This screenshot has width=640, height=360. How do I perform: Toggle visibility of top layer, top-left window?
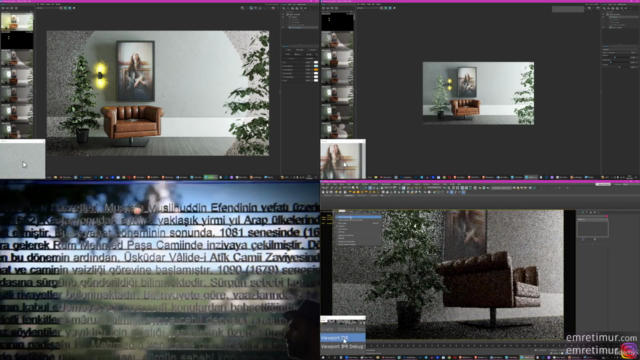coord(283,14)
